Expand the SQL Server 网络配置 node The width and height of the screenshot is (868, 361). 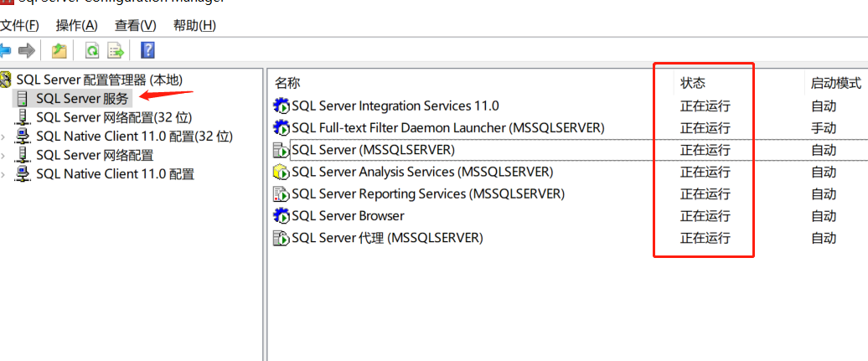pyautogui.click(x=4, y=156)
